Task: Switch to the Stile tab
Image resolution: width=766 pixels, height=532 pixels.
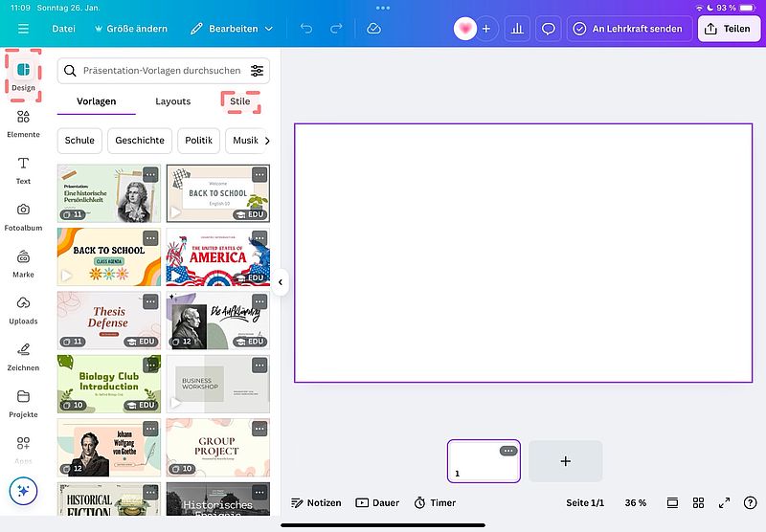Action: [x=239, y=101]
